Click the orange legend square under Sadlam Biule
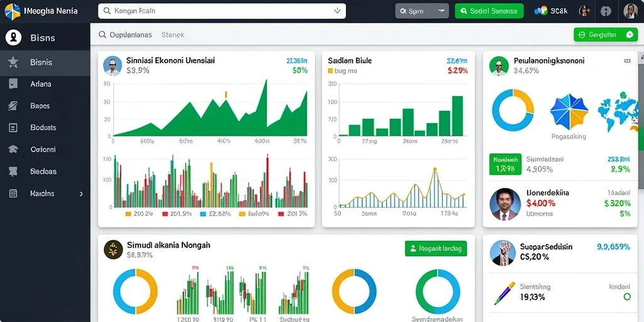 click(x=330, y=70)
